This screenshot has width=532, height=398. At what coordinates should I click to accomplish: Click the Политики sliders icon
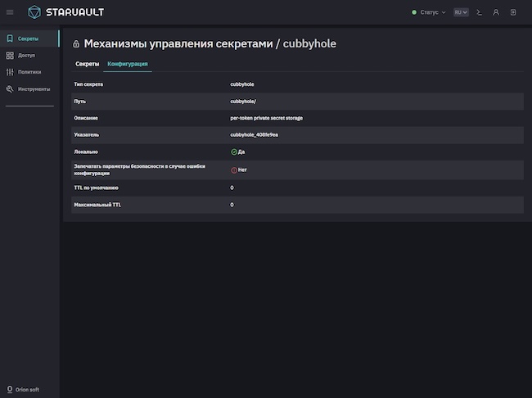(x=10, y=72)
